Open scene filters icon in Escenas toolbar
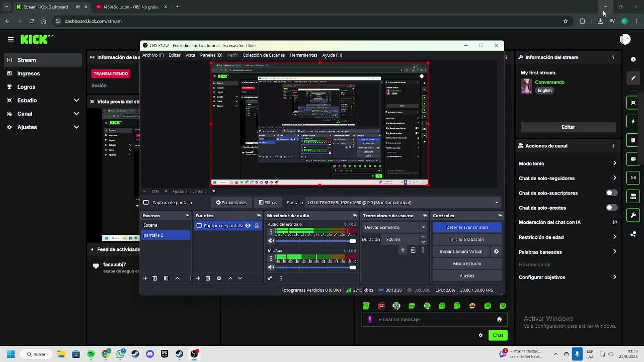 coord(166,278)
